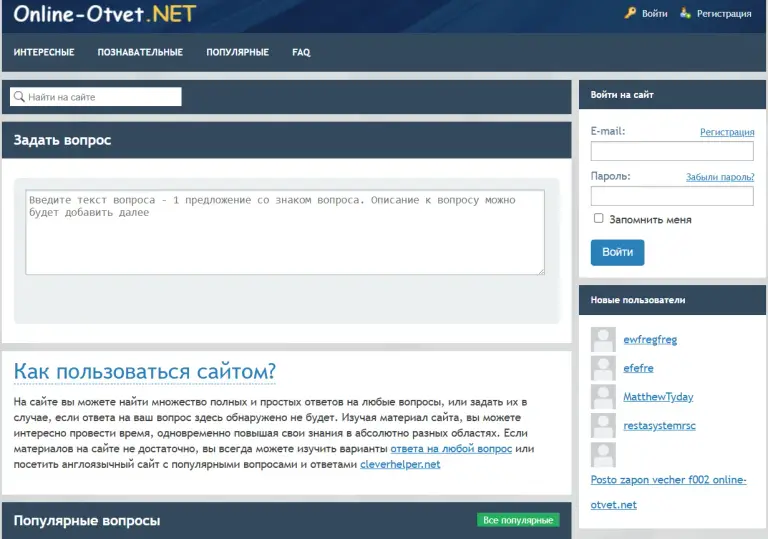The height and width of the screenshot is (539, 768).
Task: Open avatar of user ewfregfreg
Action: pyautogui.click(x=603, y=339)
